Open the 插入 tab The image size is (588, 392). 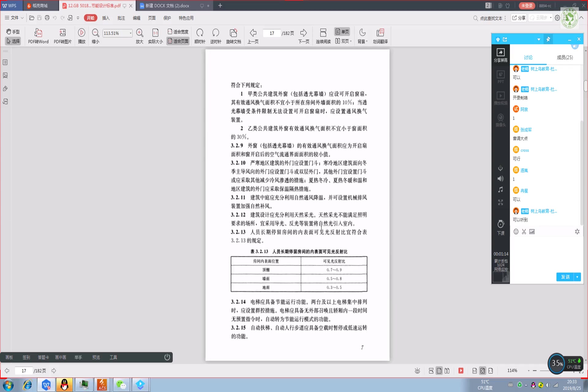point(106,18)
